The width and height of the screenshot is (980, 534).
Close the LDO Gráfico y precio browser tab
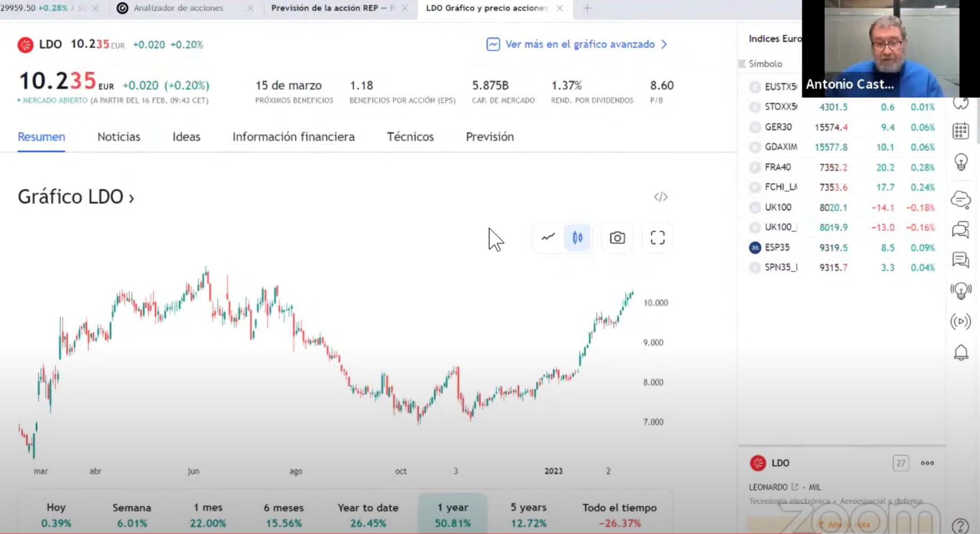point(559,8)
